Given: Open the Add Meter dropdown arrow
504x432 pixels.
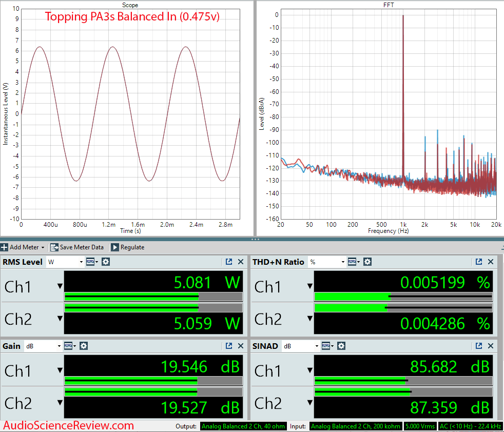Looking at the screenshot, I should click(43, 247).
